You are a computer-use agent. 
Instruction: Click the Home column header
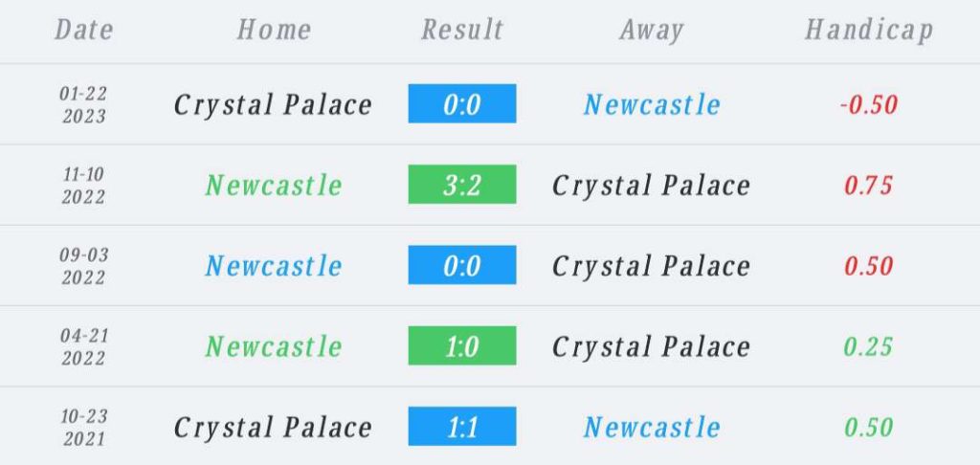(x=274, y=30)
